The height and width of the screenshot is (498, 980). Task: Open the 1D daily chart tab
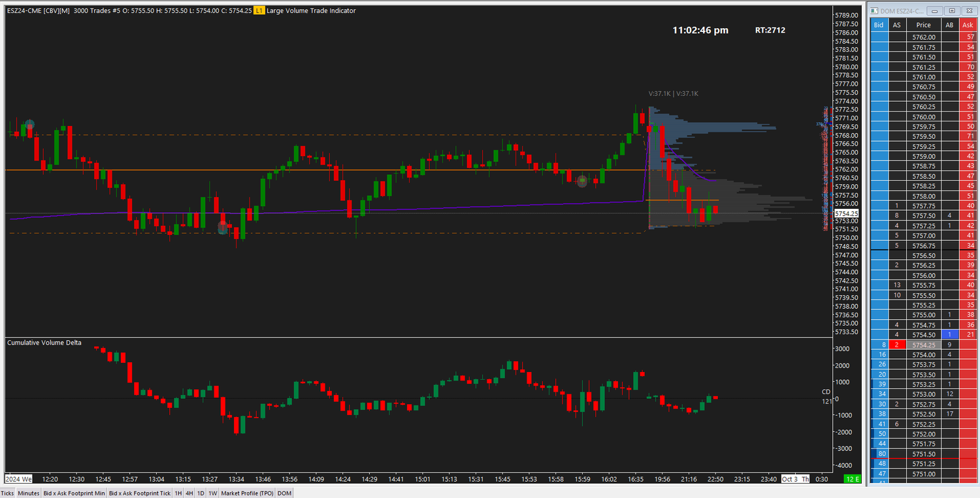point(201,493)
